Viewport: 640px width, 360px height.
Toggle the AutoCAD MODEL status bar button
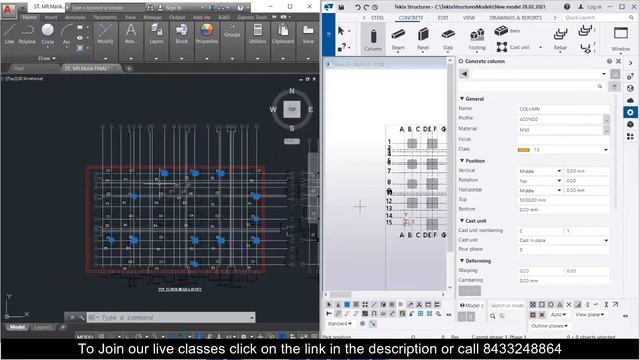(x=84, y=337)
